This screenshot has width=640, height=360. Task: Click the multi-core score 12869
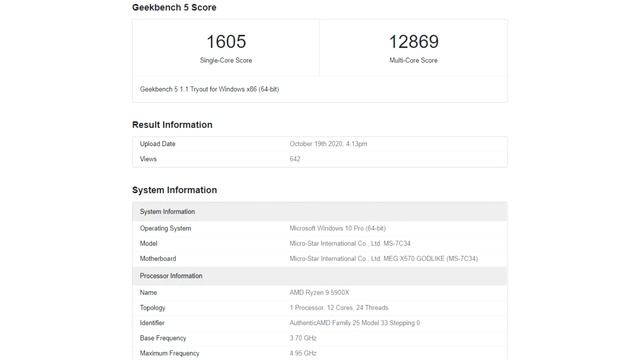tap(413, 42)
